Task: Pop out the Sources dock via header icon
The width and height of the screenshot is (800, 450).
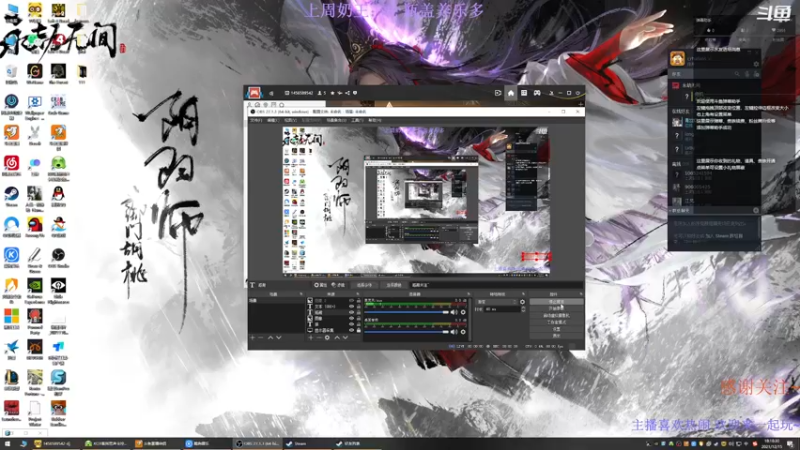Action: [x=358, y=294]
